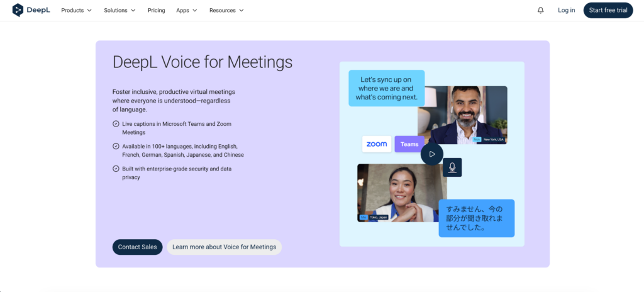Click the microphone icon in the illustration

coord(452,167)
